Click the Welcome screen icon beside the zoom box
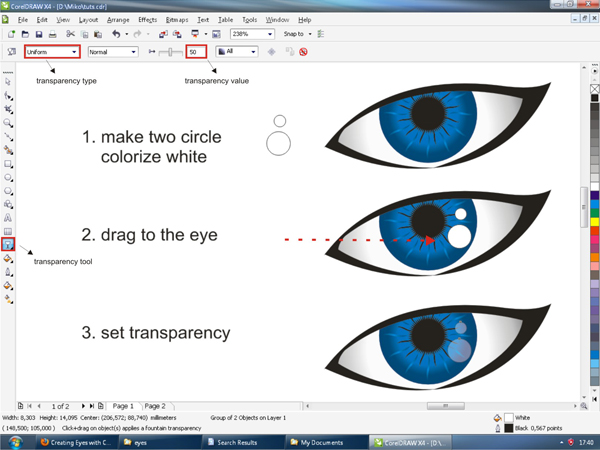The width and height of the screenshot is (600, 450). point(216,34)
